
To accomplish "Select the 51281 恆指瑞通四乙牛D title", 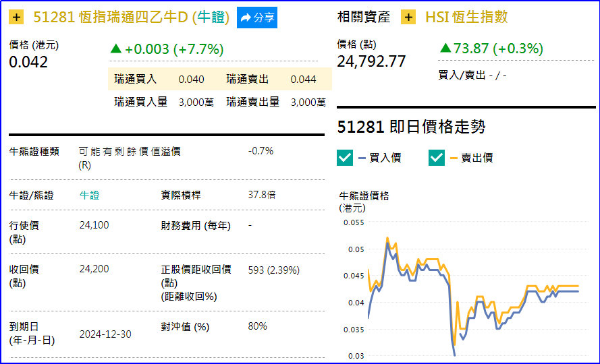I will point(131,18).
